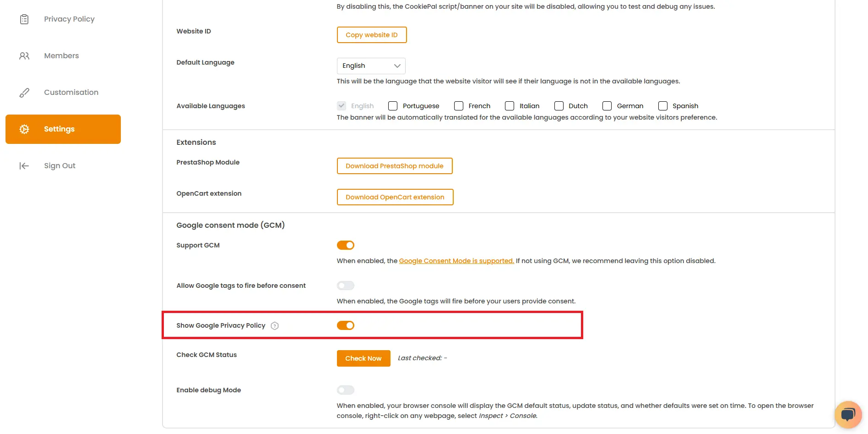Click the Sign Out arrow icon
This screenshot has height=434, width=868.
click(x=24, y=165)
